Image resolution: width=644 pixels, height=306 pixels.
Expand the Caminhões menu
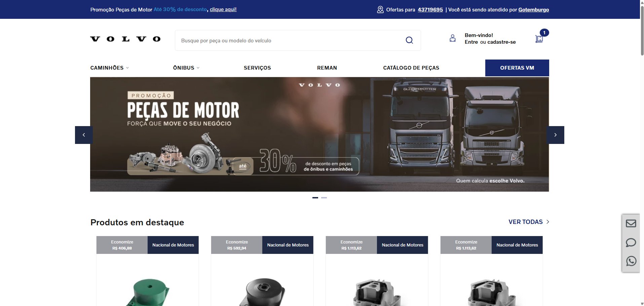110,68
